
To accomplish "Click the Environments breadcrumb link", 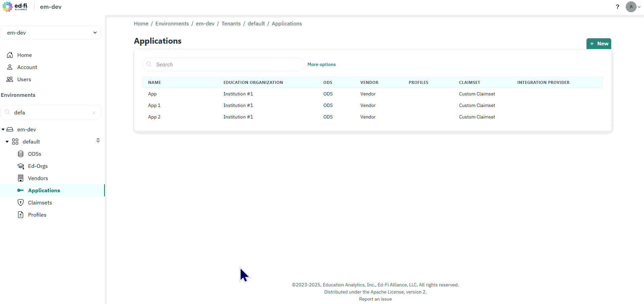I will pos(172,23).
